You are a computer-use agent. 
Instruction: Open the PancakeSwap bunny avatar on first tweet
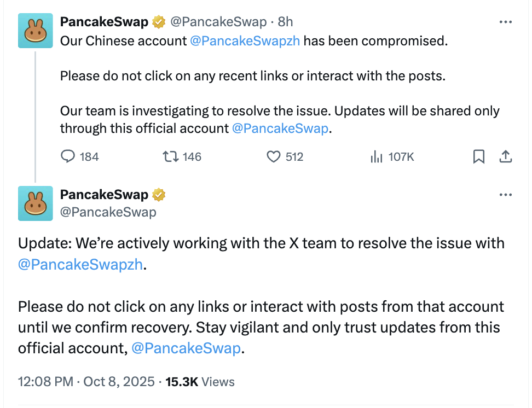tap(35, 30)
